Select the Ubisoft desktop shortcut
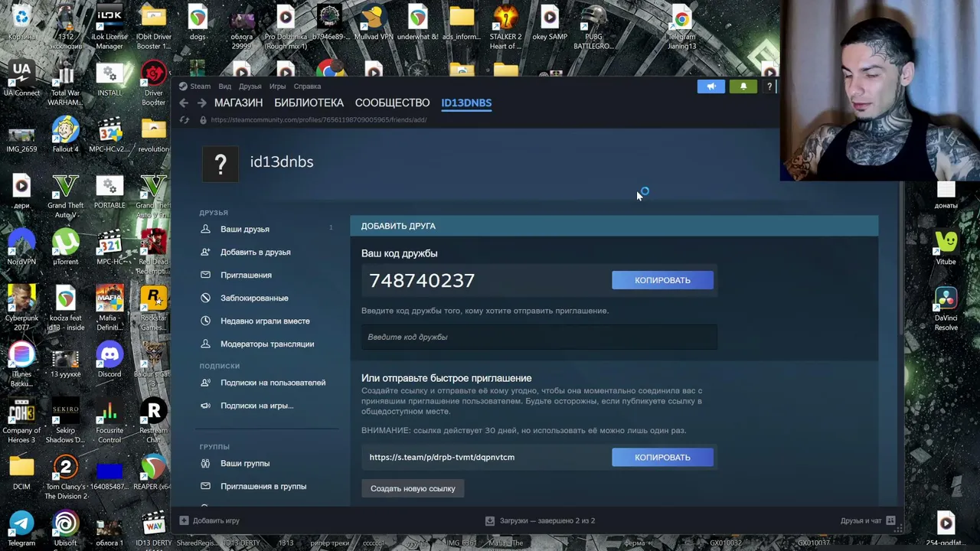980x551 pixels. pos(65,529)
